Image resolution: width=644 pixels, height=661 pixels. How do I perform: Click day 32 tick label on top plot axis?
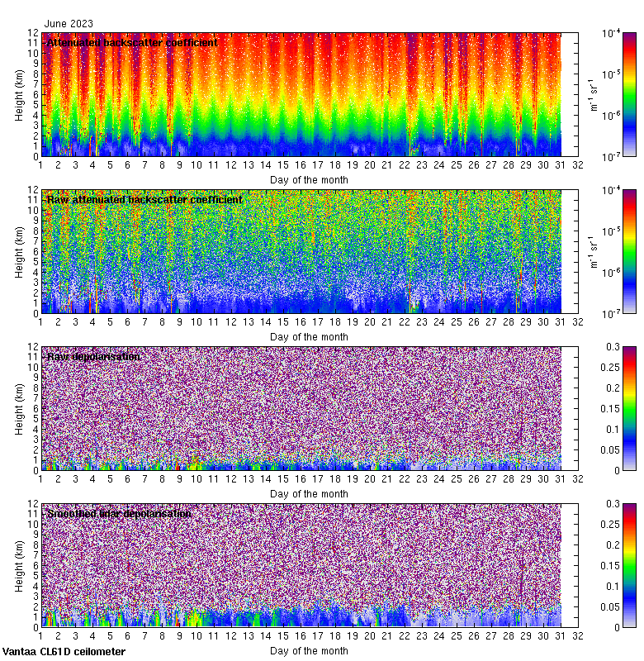coord(577,165)
